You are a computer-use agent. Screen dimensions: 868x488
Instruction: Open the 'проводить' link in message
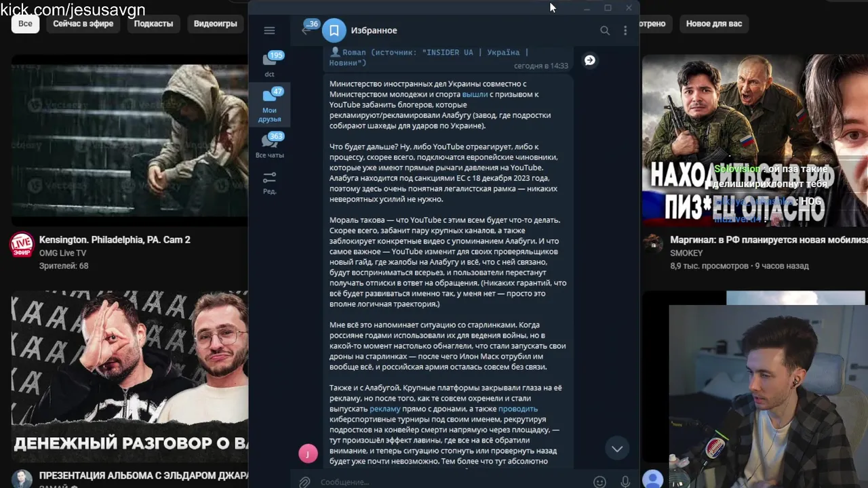[518, 409]
